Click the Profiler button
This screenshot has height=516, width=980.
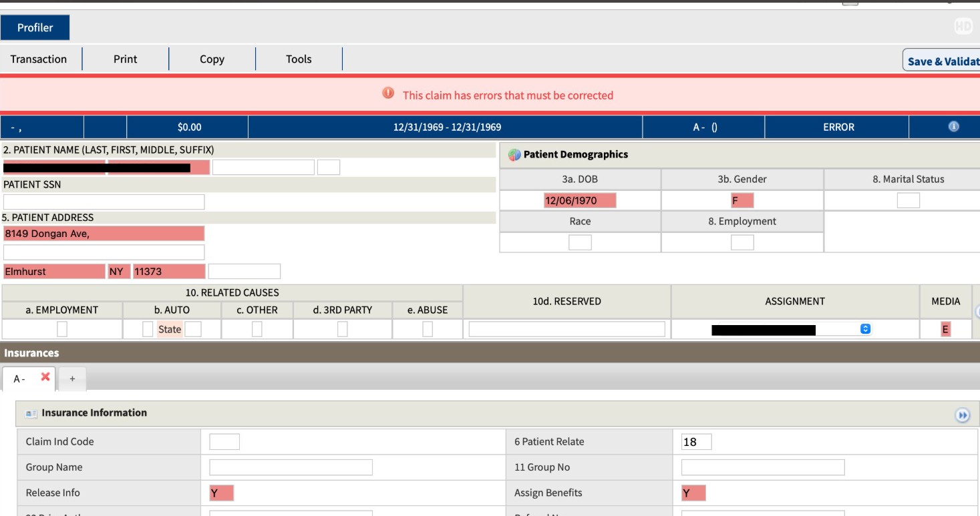click(35, 27)
